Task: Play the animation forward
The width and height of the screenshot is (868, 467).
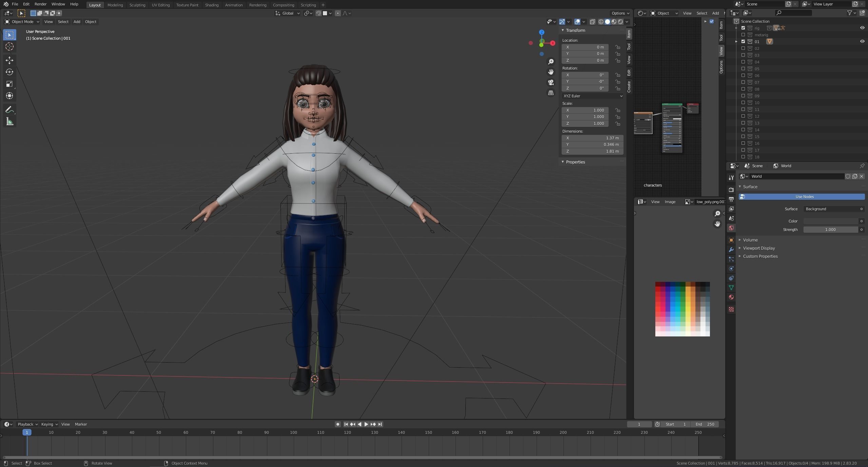Action: coord(366,424)
